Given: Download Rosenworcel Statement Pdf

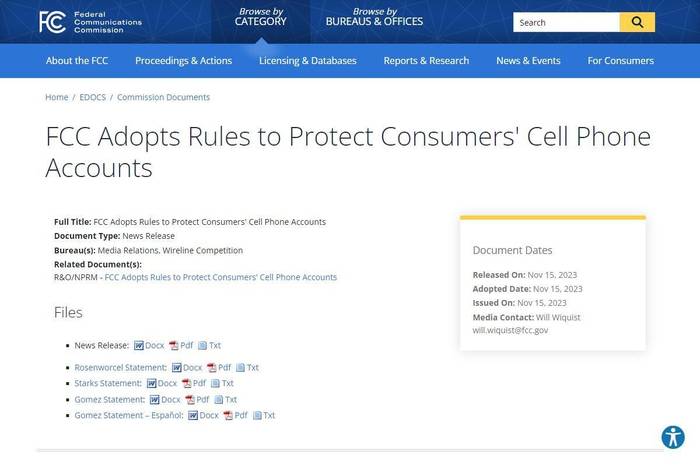Looking at the screenshot, I should pyautogui.click(x=219, y=367).
